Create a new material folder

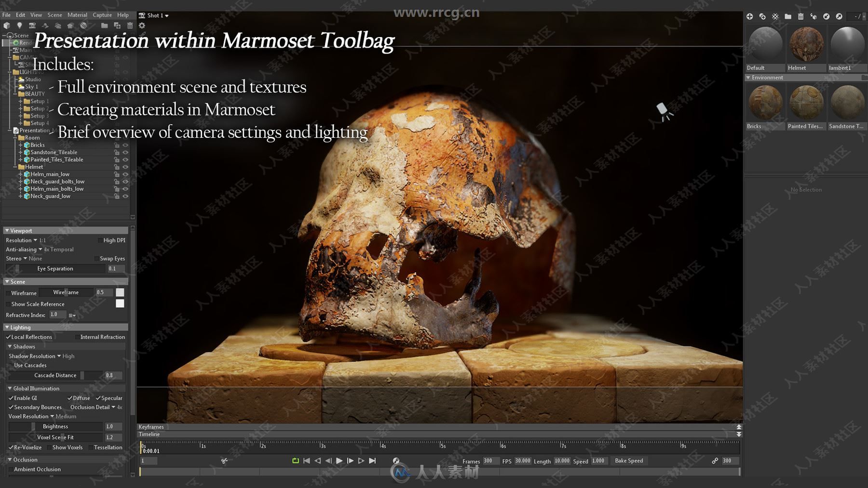(788, 16)
